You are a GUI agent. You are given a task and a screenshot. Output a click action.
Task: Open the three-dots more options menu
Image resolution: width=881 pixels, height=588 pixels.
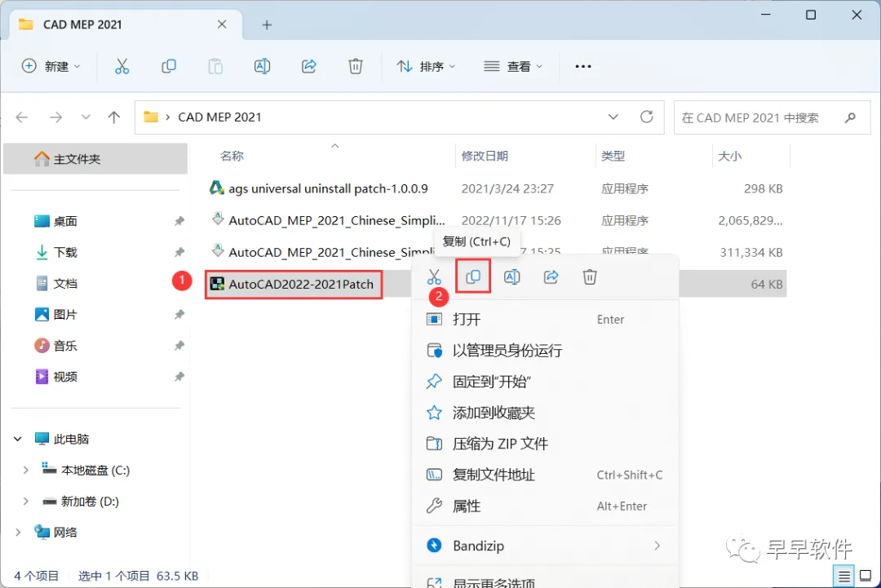(583, 66)
